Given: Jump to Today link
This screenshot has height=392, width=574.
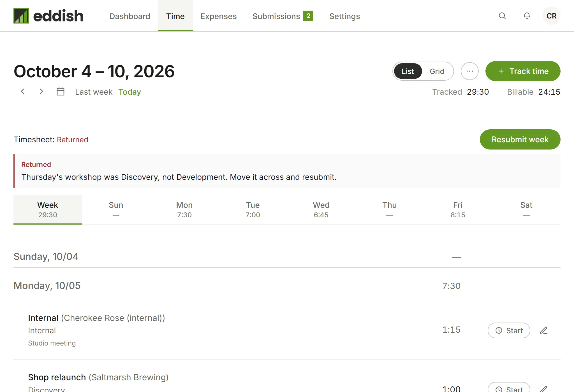Looking at the screenshot, I should (129, 92).
